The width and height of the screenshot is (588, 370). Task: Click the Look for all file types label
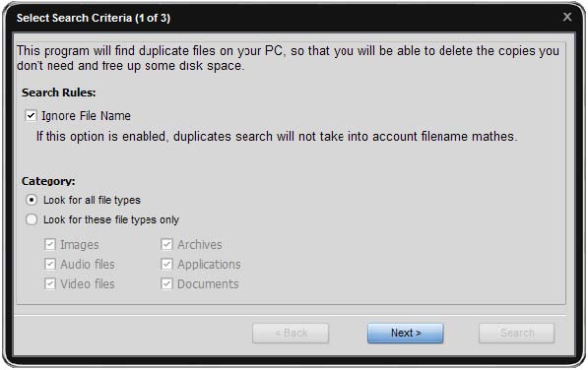click(x=92, y=200)
